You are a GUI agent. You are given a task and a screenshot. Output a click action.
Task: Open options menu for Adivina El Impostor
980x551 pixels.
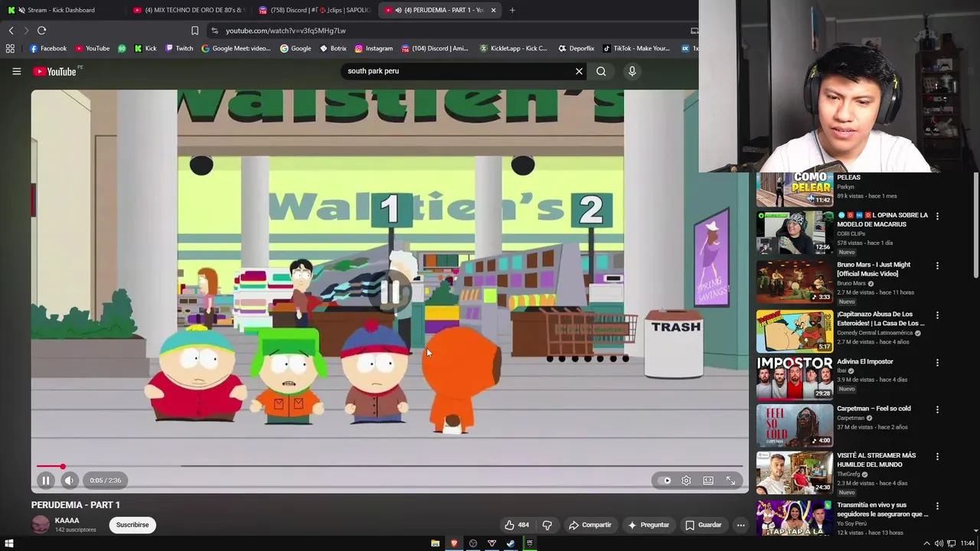[x=937, y=362]
